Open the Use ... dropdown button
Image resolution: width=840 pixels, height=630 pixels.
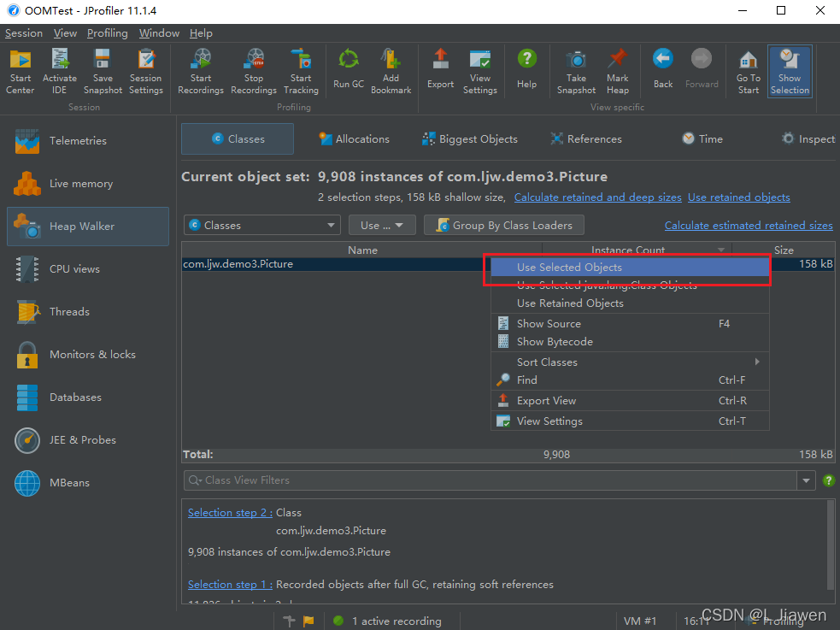pos(382,226)
